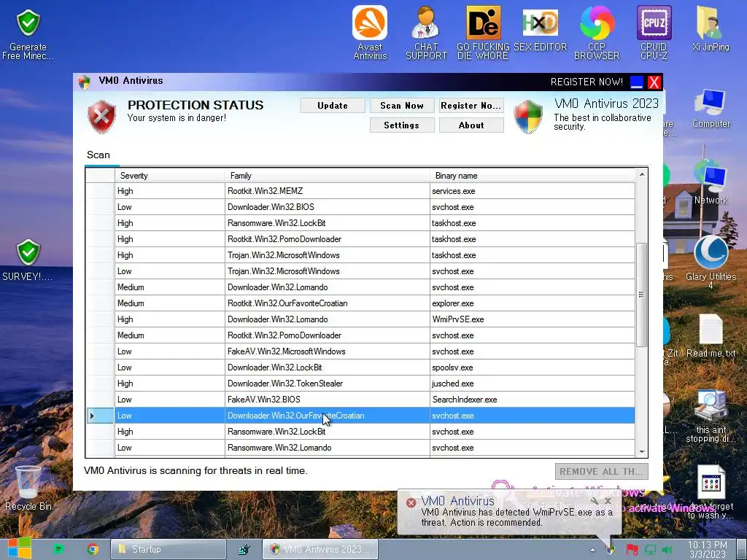Select the HxD editor desktop icon

click(540, 28)
